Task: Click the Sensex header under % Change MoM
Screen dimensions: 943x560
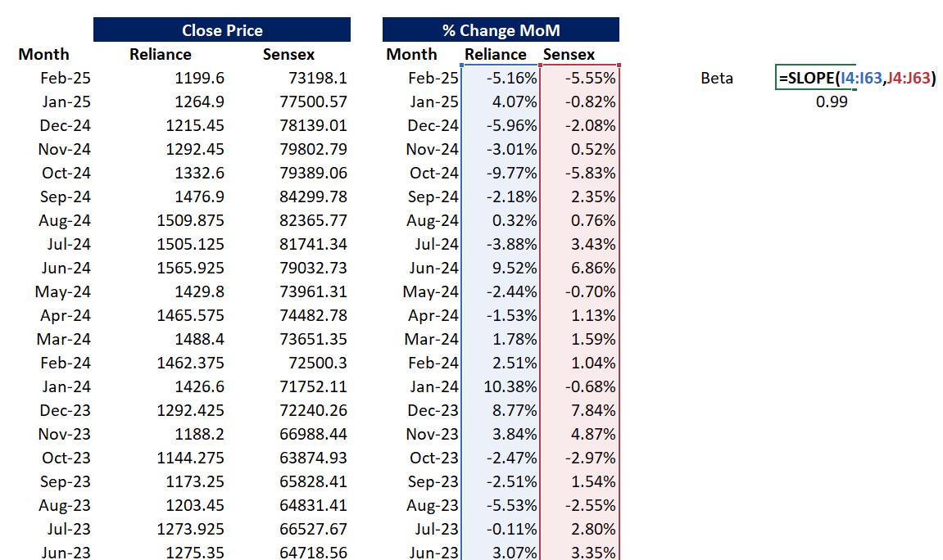Action: coord(569,55)
